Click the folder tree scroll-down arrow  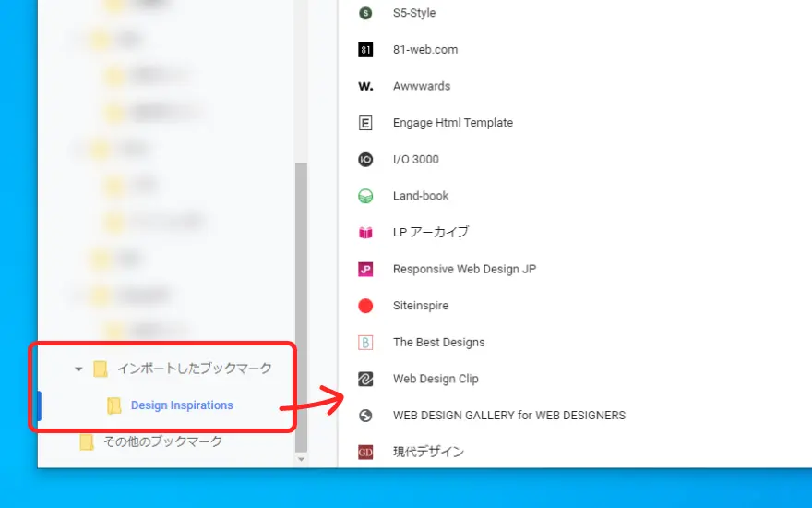click(x=301, y=459)
